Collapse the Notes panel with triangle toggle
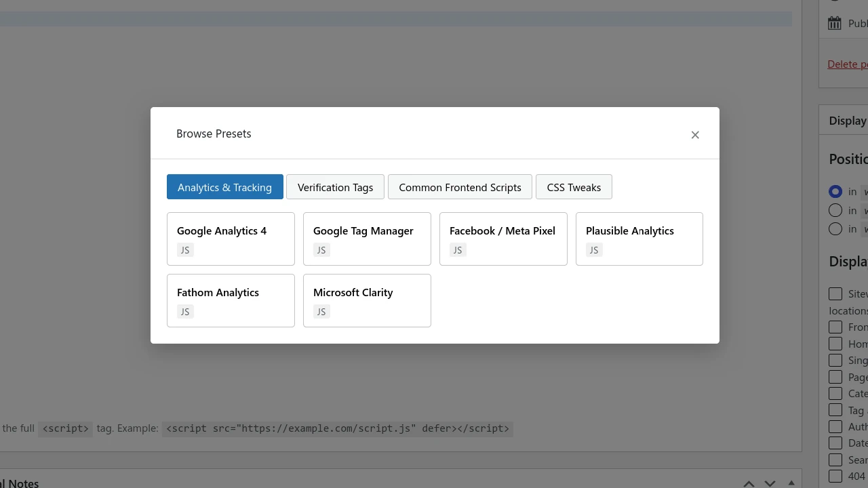 click(791, 483)
